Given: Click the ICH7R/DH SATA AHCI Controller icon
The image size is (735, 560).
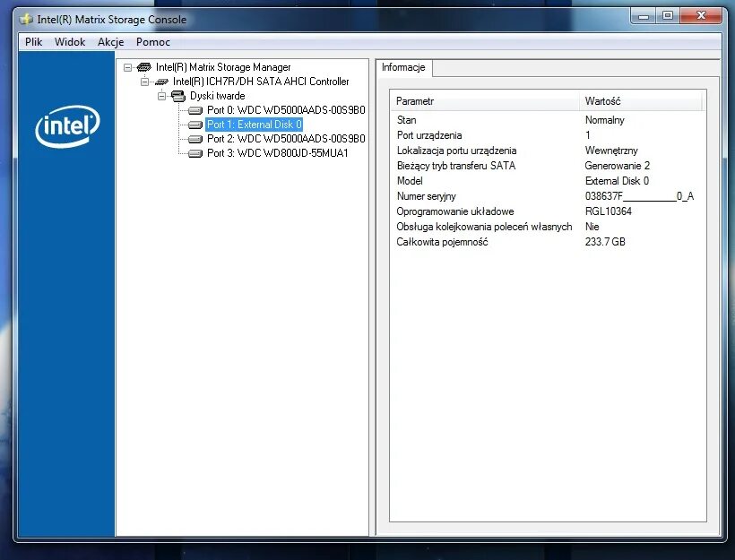Looking at the screenshot, I should pyautogui.click(x=161, y=82).
